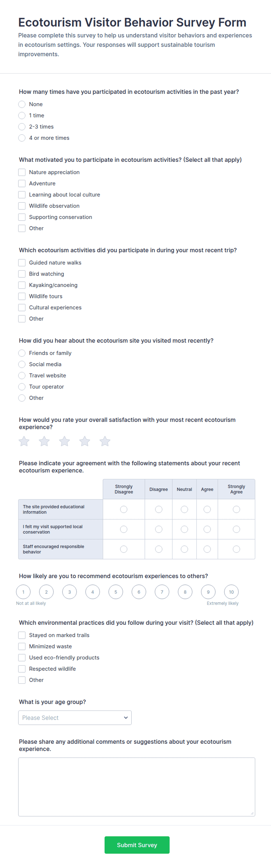The image size is (271, 868).
Task: Select the third star rating
Action: (x=64, y=441)
